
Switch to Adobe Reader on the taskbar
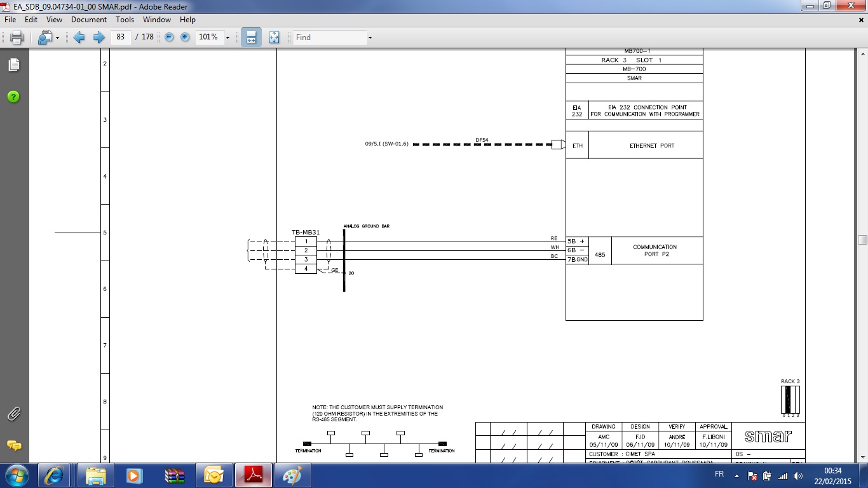(254, 475)
